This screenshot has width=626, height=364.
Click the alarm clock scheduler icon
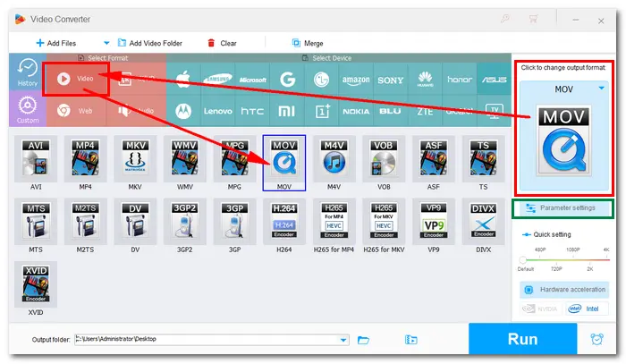tap(596, 339)
